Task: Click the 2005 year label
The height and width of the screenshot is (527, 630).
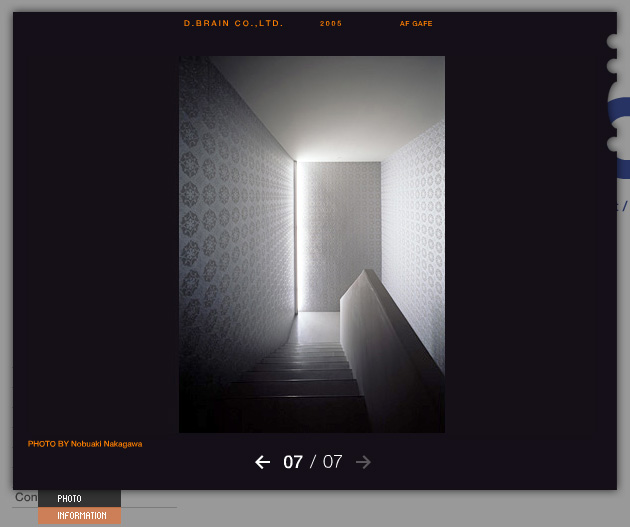Action: point(331,23)
